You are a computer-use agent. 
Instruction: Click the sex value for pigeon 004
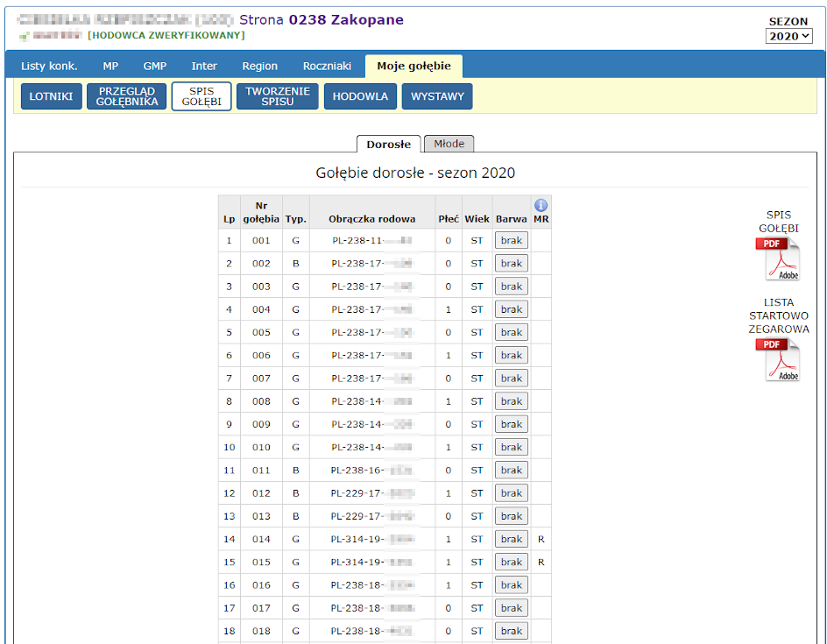point(449,309)
